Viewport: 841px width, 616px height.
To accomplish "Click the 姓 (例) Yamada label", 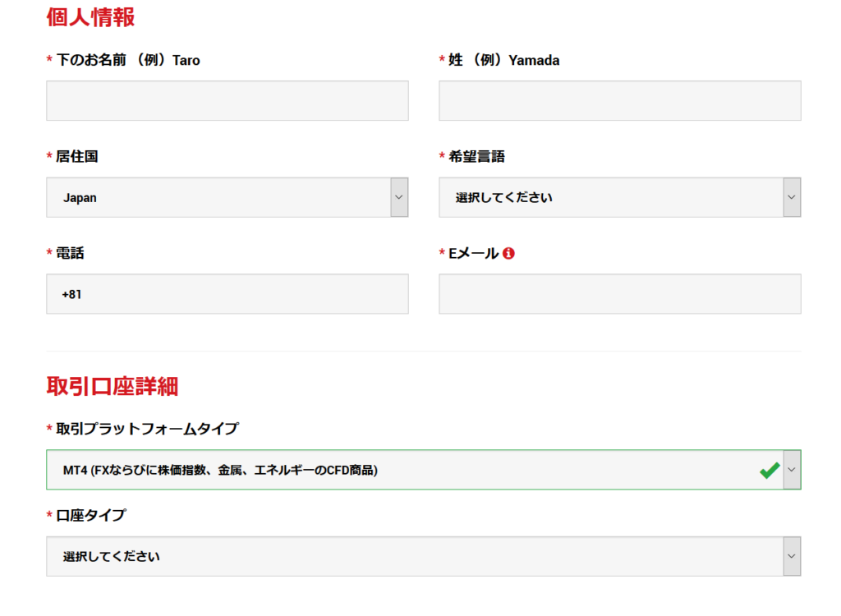I will tap(503, 61).
